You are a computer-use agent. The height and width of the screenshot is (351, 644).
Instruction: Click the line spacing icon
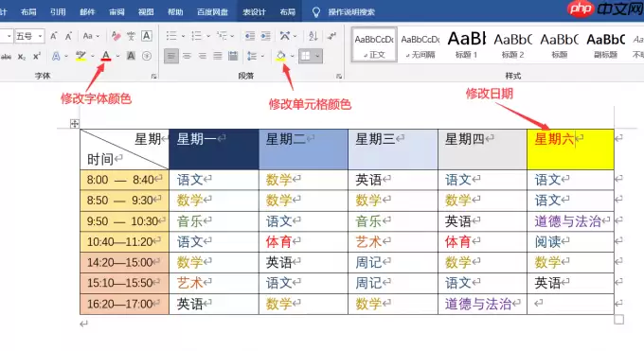(252, 56)
